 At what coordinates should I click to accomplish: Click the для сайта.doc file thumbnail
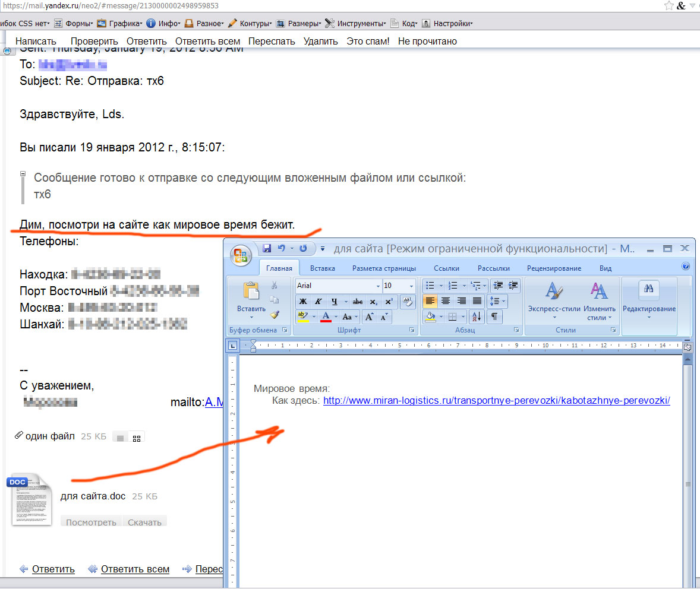[31, 499]
